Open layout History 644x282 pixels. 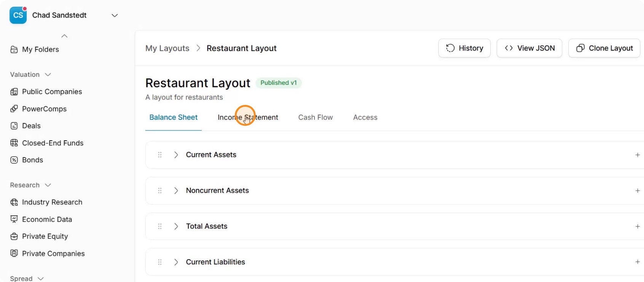tap(464, 48)
